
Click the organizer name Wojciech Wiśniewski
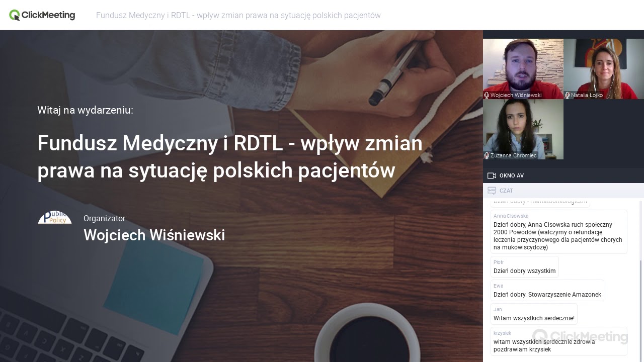(x=154, y=235)
